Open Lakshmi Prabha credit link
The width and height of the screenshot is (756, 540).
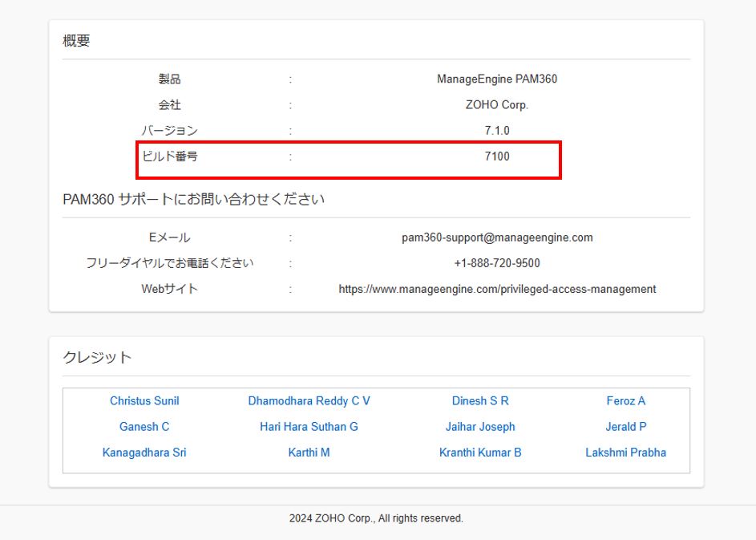tap(626, 453)
